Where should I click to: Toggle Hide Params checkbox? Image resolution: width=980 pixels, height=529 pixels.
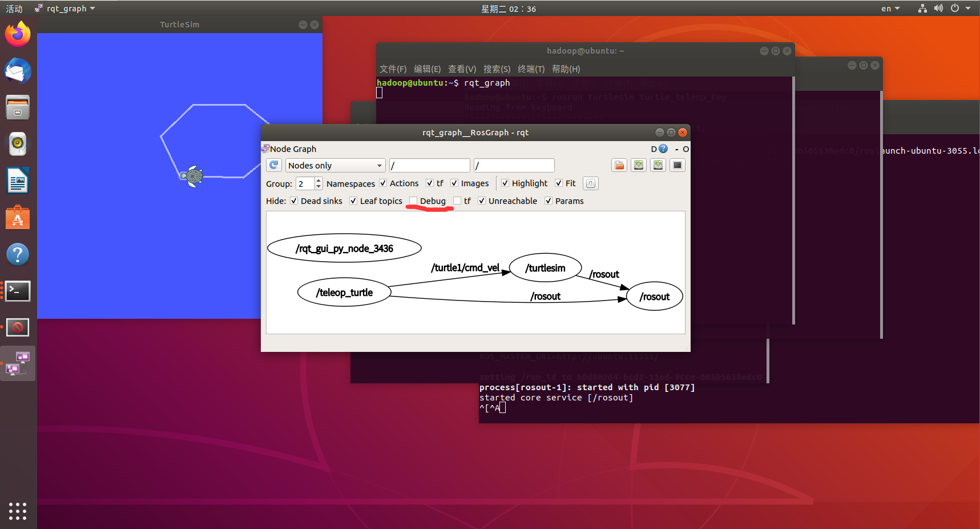point(549,201)
